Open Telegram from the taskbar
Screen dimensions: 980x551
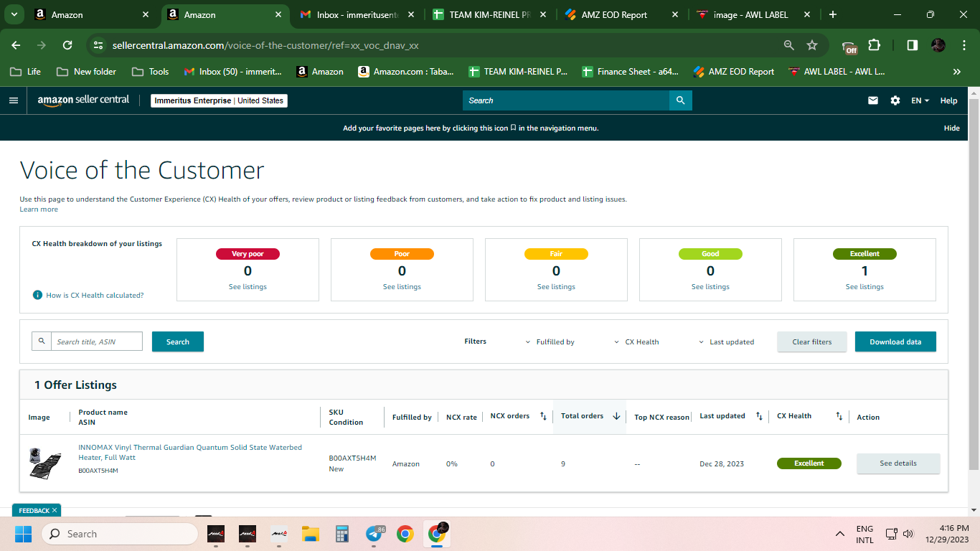pos(374,534)
